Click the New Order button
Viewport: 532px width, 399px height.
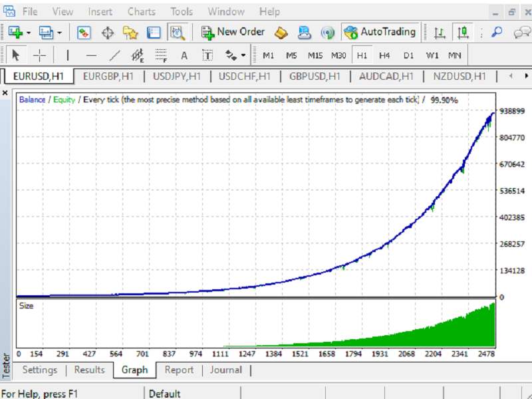(x=233, y=32)
